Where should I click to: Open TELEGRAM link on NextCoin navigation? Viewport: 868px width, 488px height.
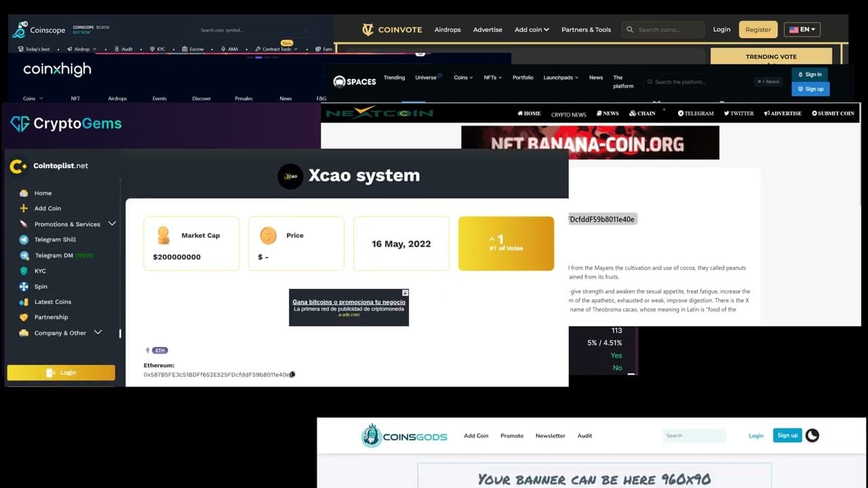coord(696,113)
